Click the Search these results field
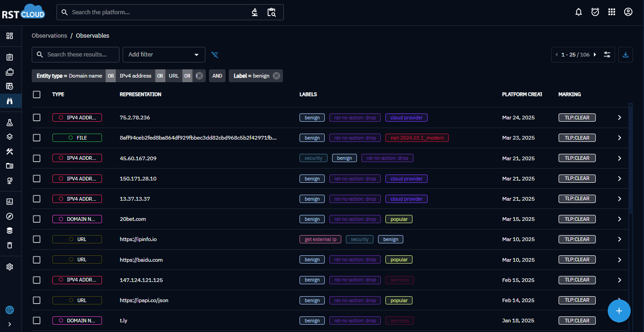 tap(75, 55)
